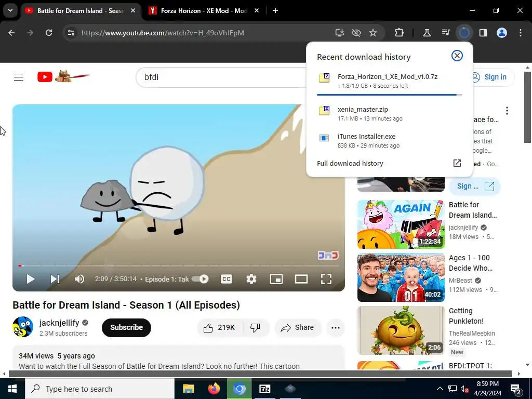Screen dimensions: 532x399
Task: Click the horizontal page scrollbar
Action: [260, 374]
